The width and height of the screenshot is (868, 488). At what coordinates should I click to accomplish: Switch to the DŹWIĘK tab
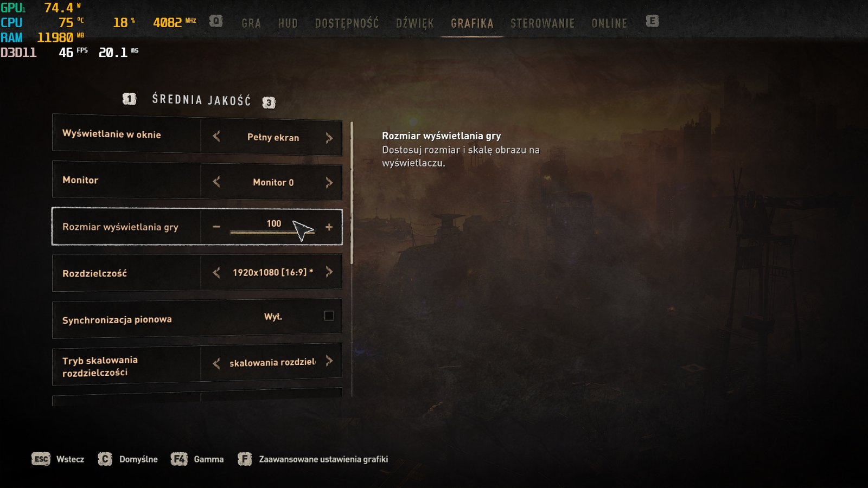pyautogui.click(x=415, y=23)
